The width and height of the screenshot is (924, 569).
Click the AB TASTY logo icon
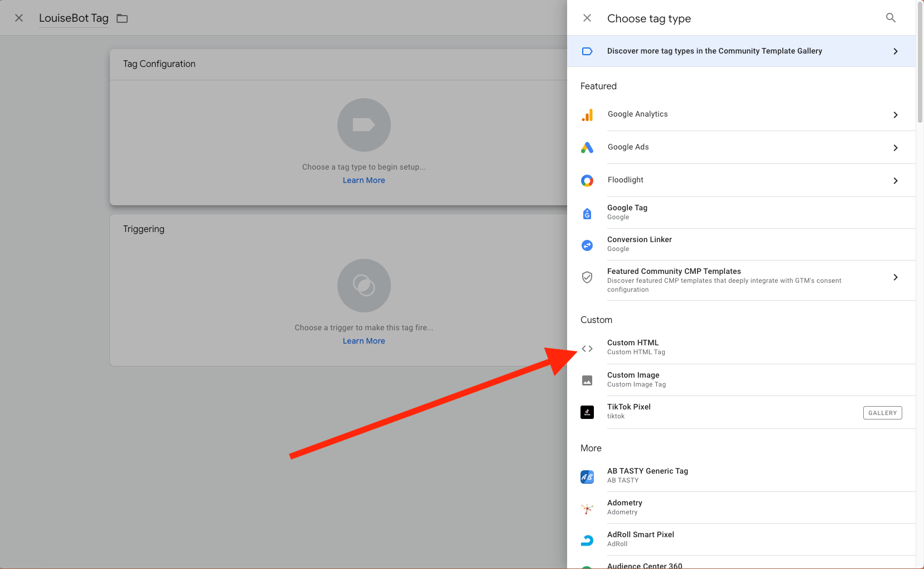click(x=587, y=477)
